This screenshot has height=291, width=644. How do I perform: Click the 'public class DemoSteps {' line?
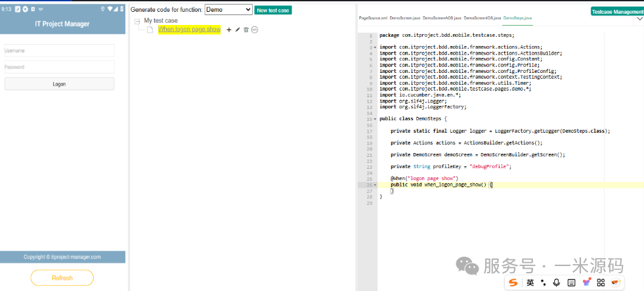point(413,119)
